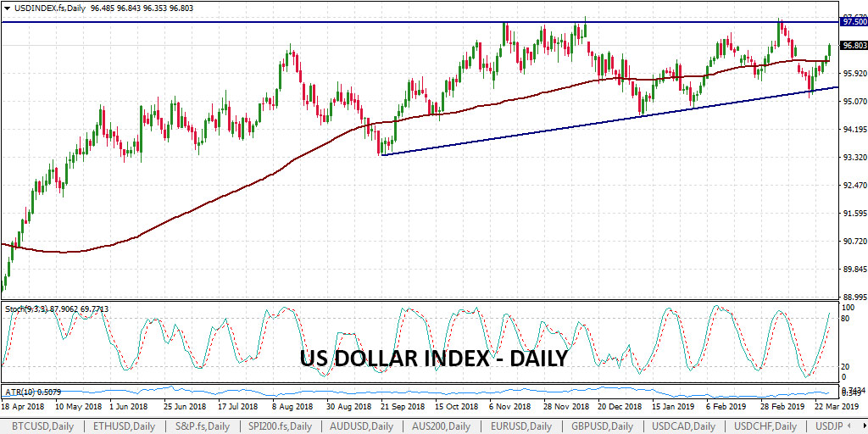
Task: Click the 30 Aug 2018 date label
Action: [x=348, y=406]
